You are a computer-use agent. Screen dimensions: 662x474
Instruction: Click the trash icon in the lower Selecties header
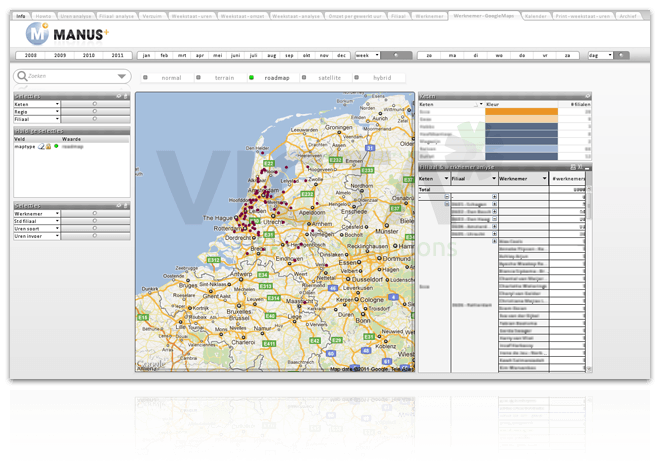coord(126,206)
